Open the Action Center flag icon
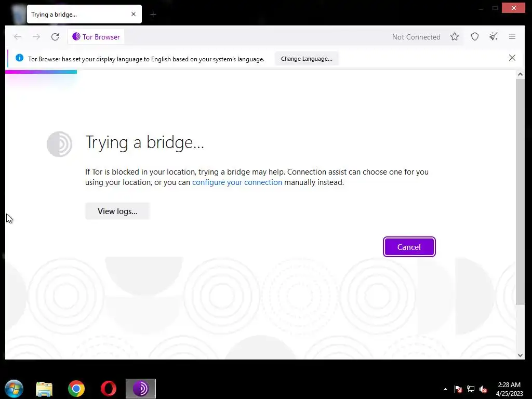 point(458,389)
